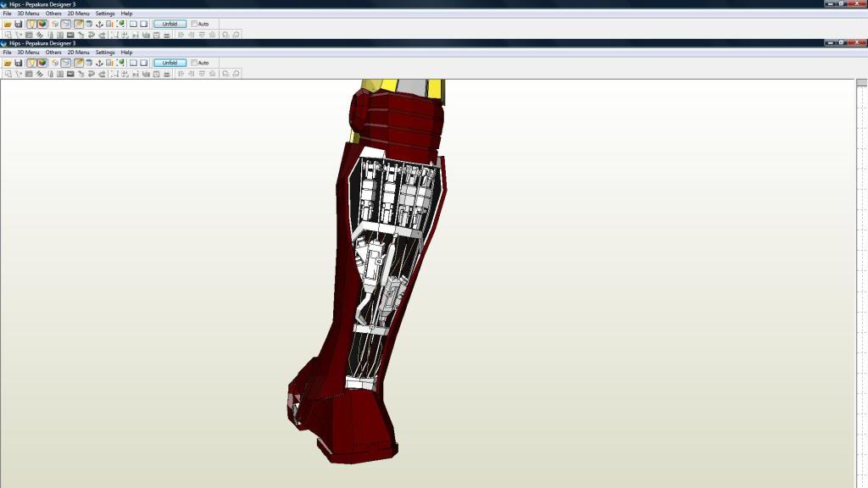Image resolution: width=868 pixels, height=488 pixels.
Task: Open the Others menu in the front window
Action: (53, 53)
